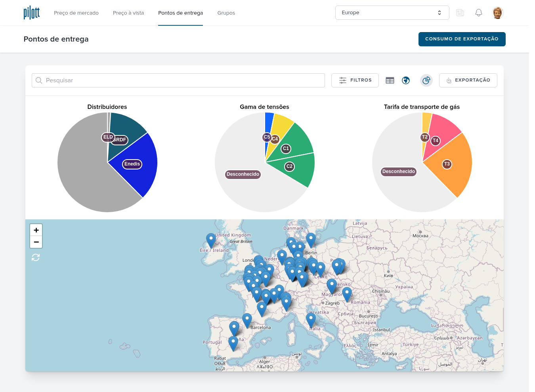535x392 pixels.
Task: Click the C5 label in voltage chart
Action: click(x=267, y=137)
